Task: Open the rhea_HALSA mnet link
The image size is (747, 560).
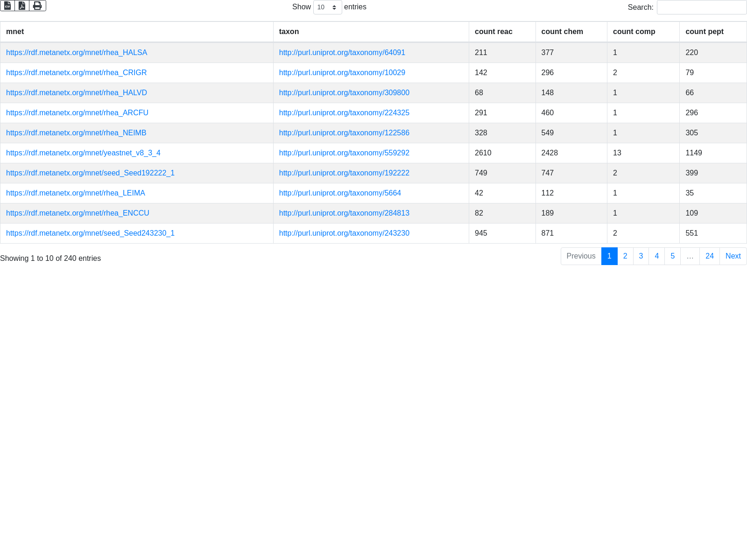Action: [x=77, y=53]
